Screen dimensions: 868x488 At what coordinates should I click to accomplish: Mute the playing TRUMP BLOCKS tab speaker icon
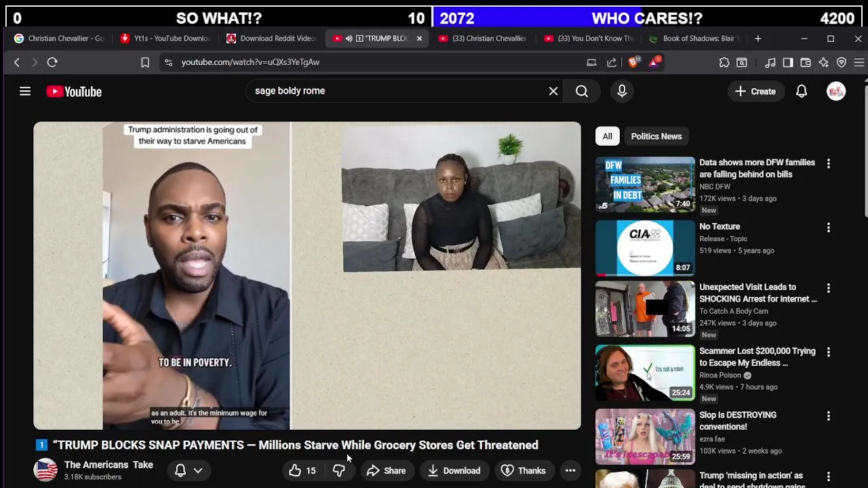click(349, 39)
